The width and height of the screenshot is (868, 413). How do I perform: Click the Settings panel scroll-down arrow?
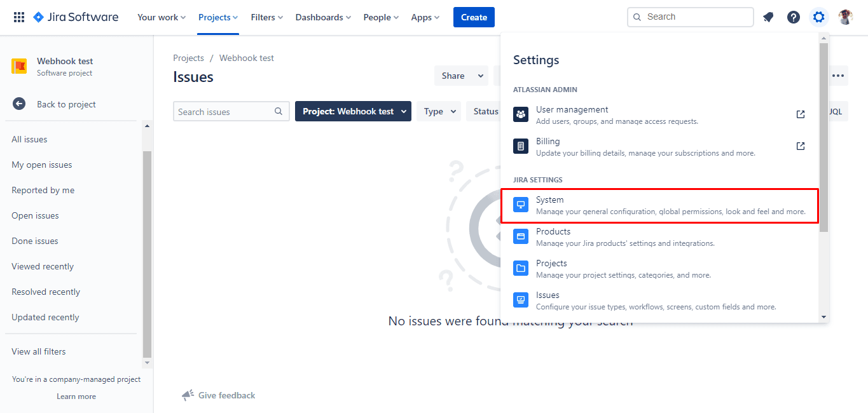[823, 316]
